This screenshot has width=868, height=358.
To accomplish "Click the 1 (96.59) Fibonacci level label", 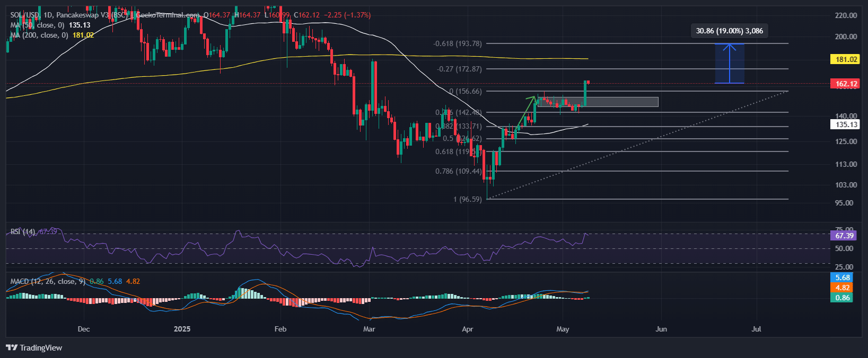I will pos(468,199).
